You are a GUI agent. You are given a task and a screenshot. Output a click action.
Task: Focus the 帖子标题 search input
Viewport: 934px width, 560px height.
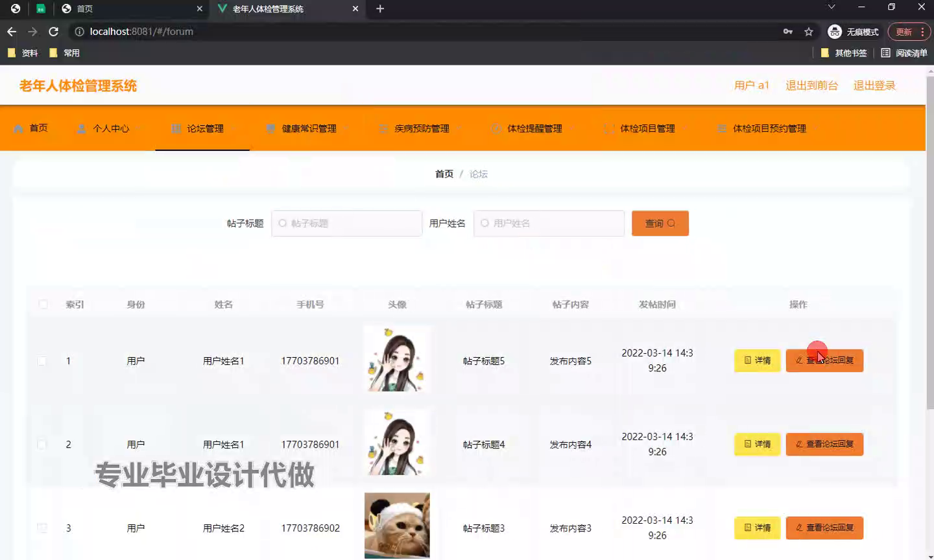[x=347, y=223]
